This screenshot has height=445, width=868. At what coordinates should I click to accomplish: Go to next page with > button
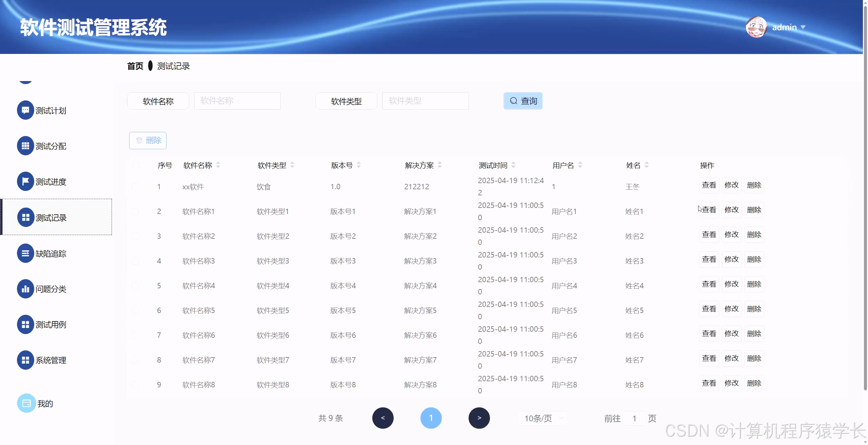coord(479,418)
